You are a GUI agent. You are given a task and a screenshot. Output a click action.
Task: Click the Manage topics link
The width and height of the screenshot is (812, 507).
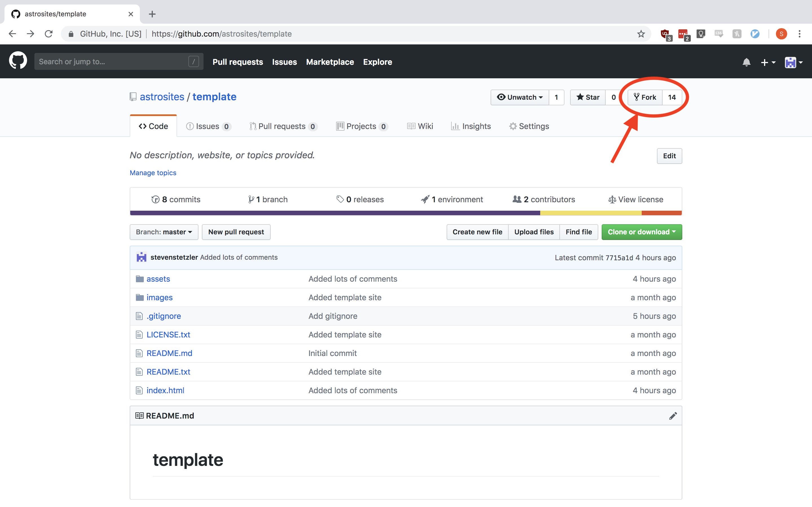tap(153, 173)
